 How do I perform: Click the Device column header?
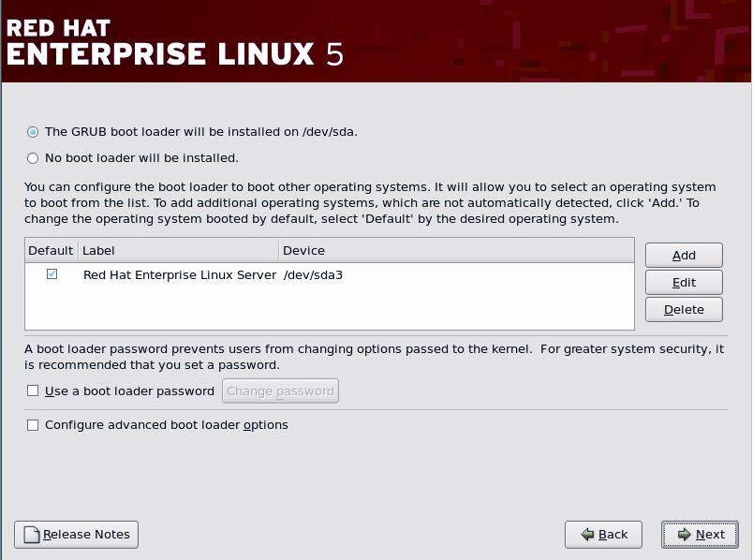[x=300, y=250]
